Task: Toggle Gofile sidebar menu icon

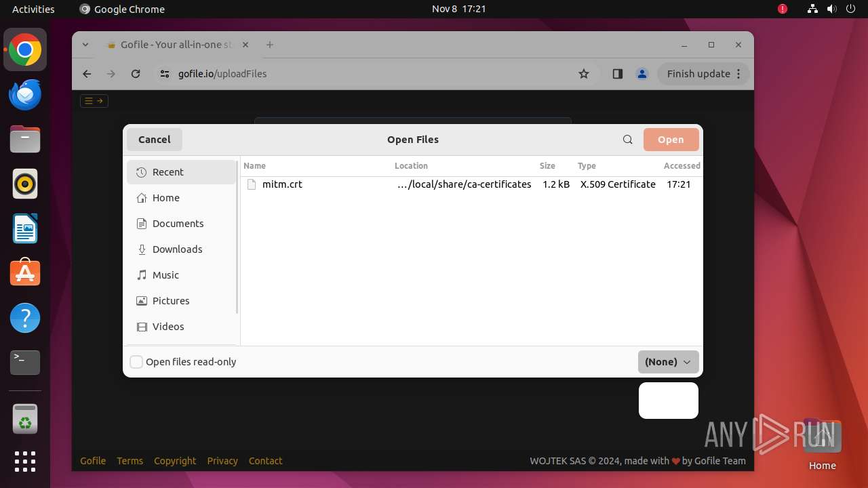Action: [94, 101]
